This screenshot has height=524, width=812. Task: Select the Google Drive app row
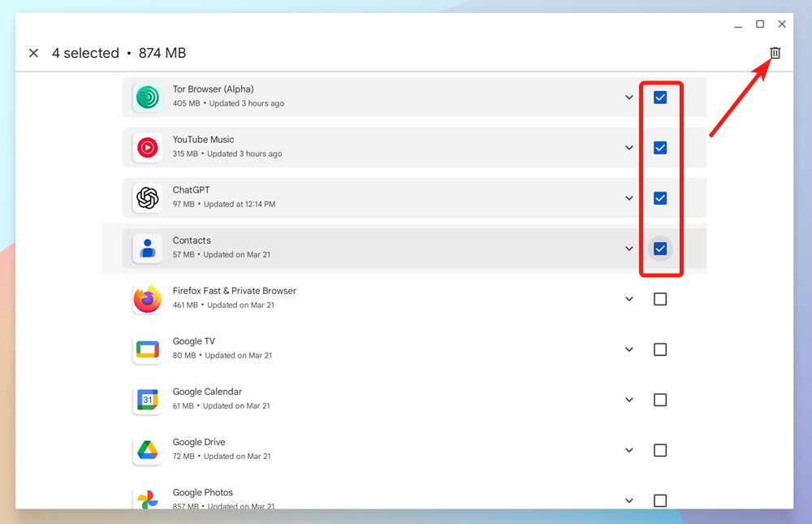coord(365,449)
